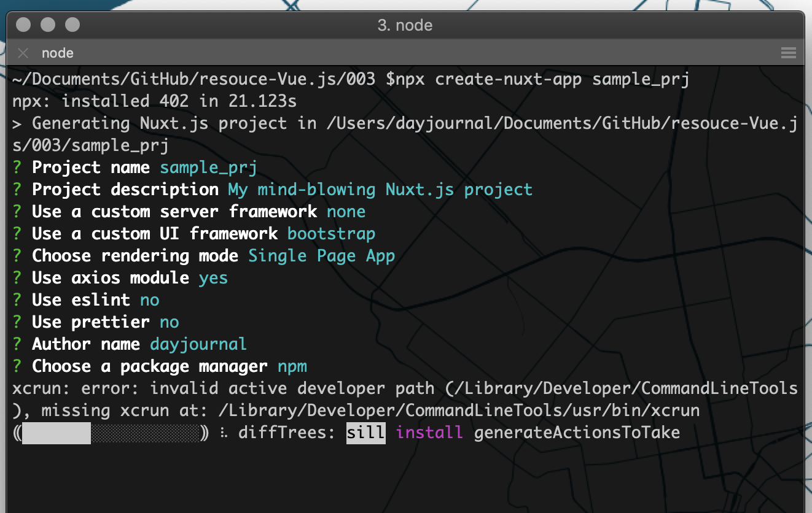Image resolution: width=812 pixels, height=513 pixels.
Task: Click the 'npm' package manager answer
Action: click(x=292, y=367)
